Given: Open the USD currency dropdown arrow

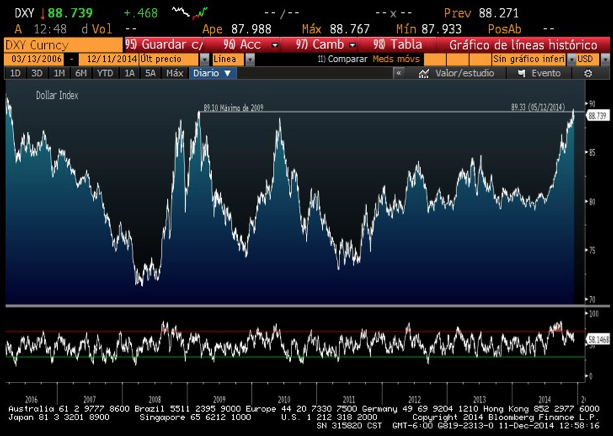Looking at the screenshot, I should (x=605, y=59).
